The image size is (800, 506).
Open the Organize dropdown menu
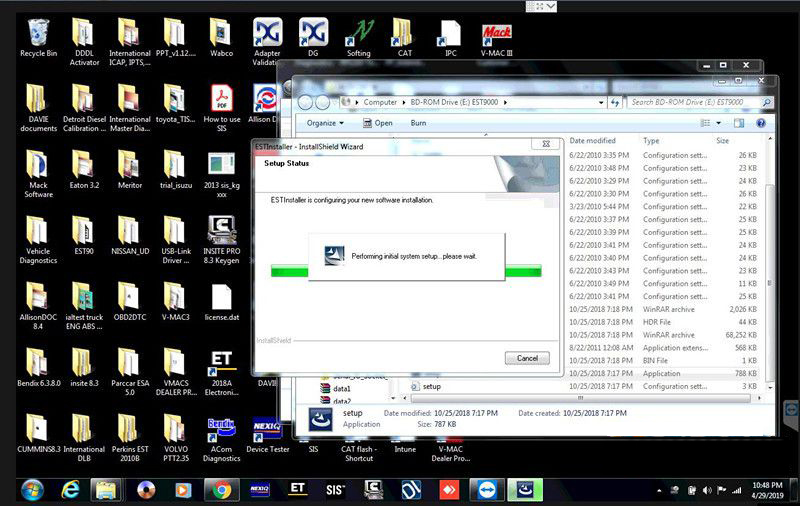tap(325, 123)
